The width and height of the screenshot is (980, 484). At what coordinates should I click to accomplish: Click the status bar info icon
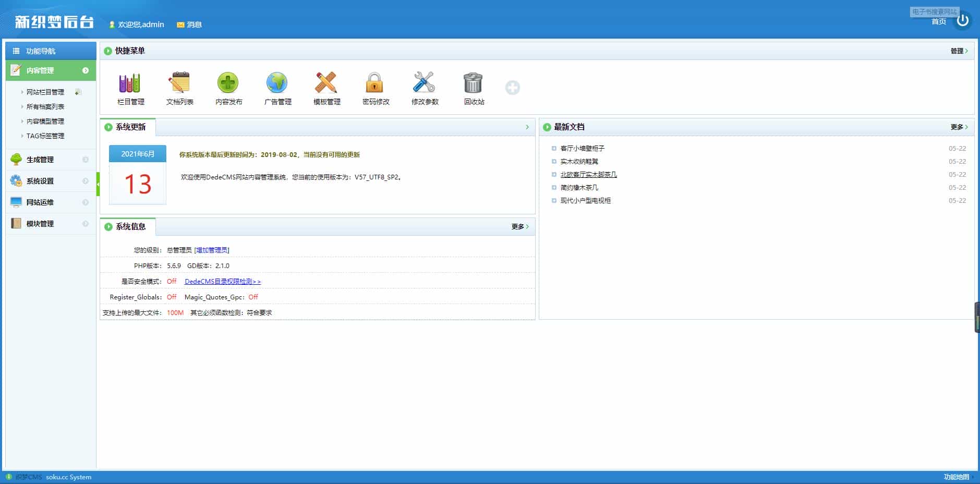coord(9,477)
